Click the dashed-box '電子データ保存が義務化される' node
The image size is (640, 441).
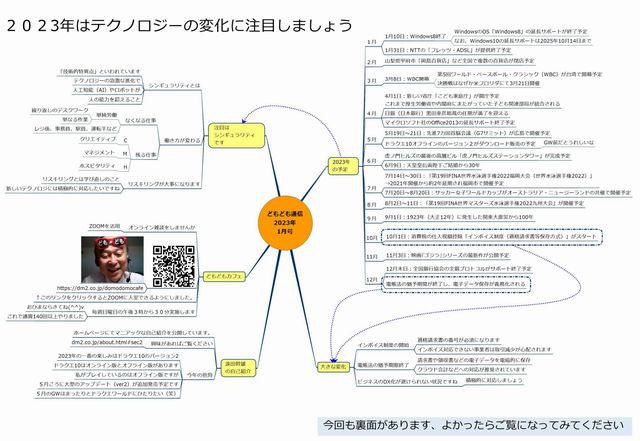456,284
